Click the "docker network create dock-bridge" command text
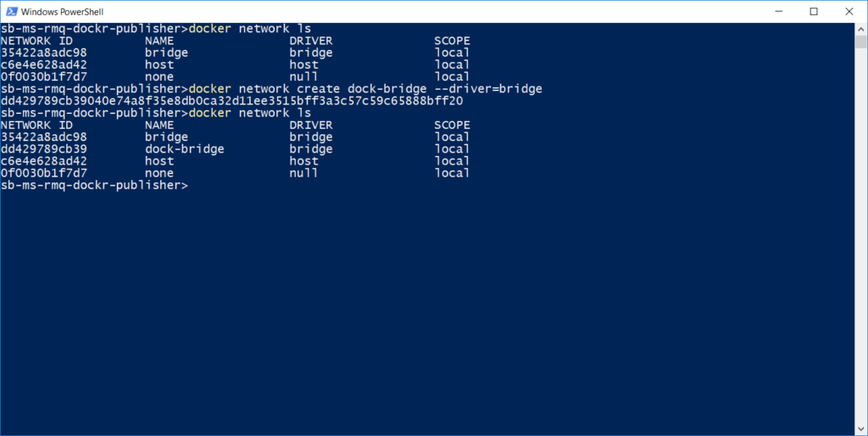This screenshot has height=436, width=868. coord(307,88)
